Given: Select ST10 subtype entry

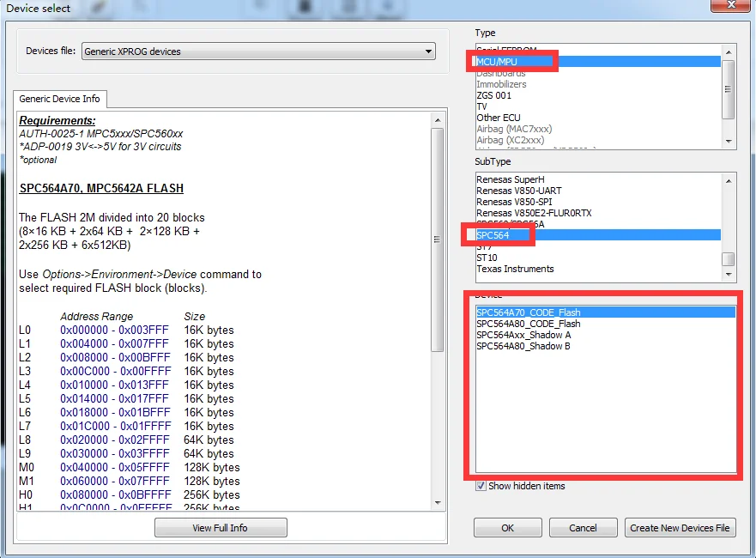Looking at the screenshot, I should (x=598, y=258).
